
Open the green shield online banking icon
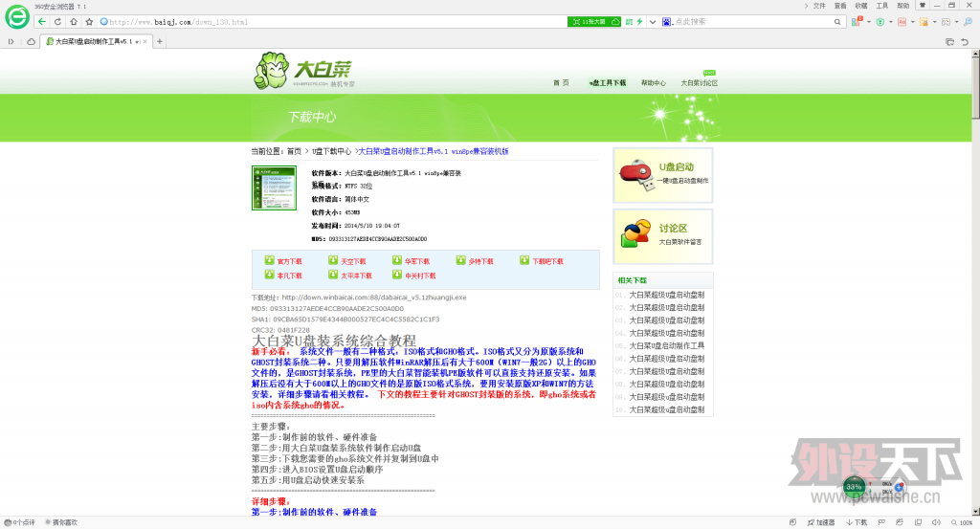coord(880,22)
